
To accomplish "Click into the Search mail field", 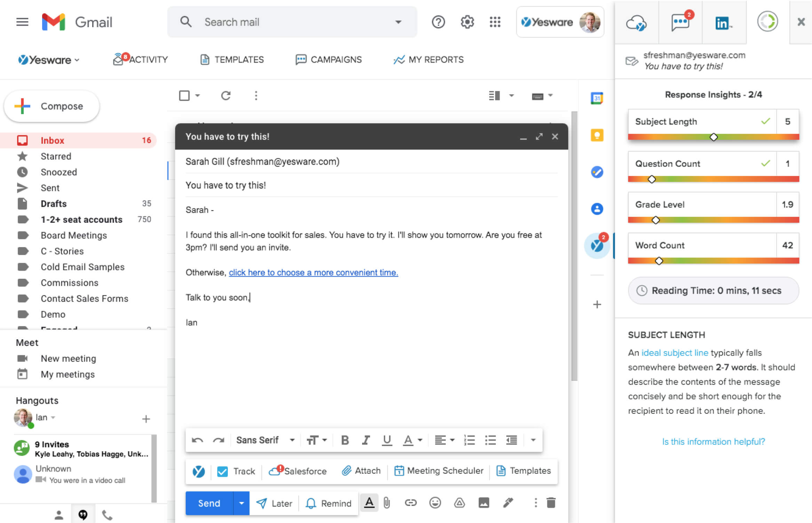I will [x=292, y=22].
